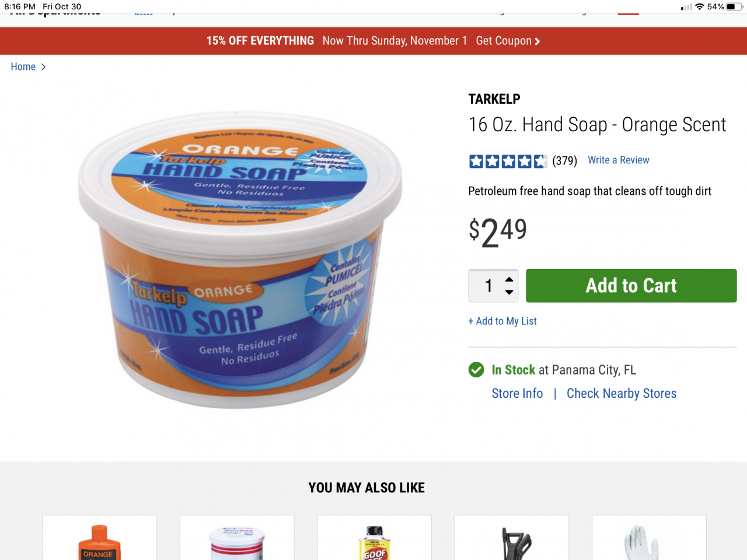Click the breadcrumb chevron after Home
747x560 pixels.
43,67
